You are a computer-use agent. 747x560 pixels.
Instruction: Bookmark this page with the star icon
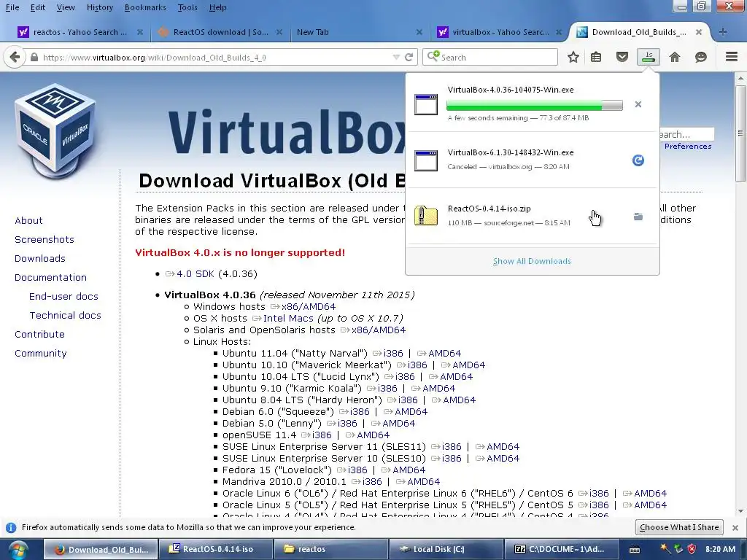[573, 57]
